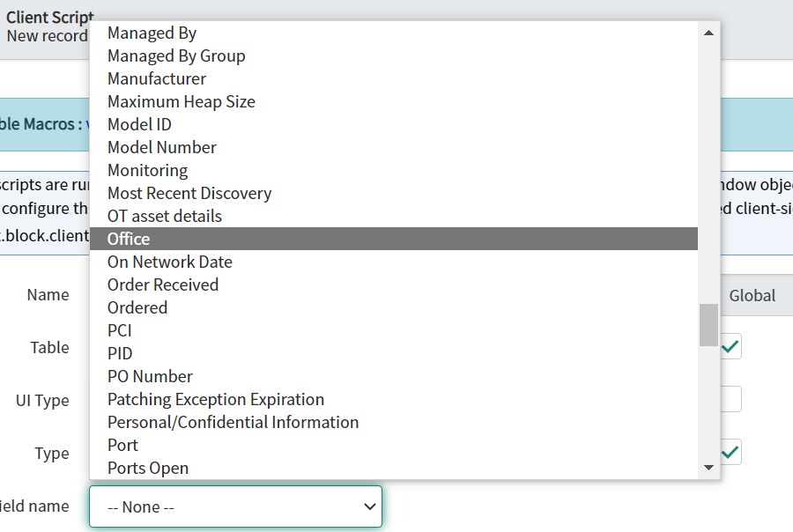
Task: Toggle the checked checkbox in the Table row
Action: [730, 347]
